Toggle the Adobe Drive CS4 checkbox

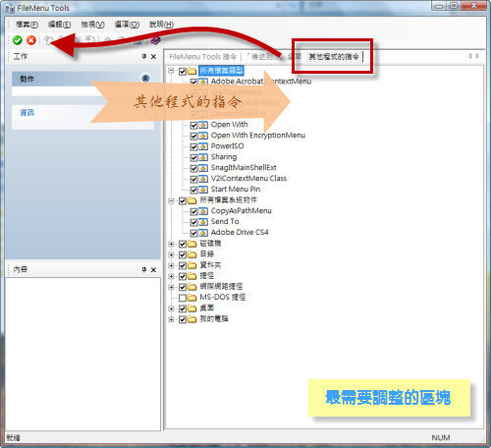pyautogui.click(x=193, y=233)
